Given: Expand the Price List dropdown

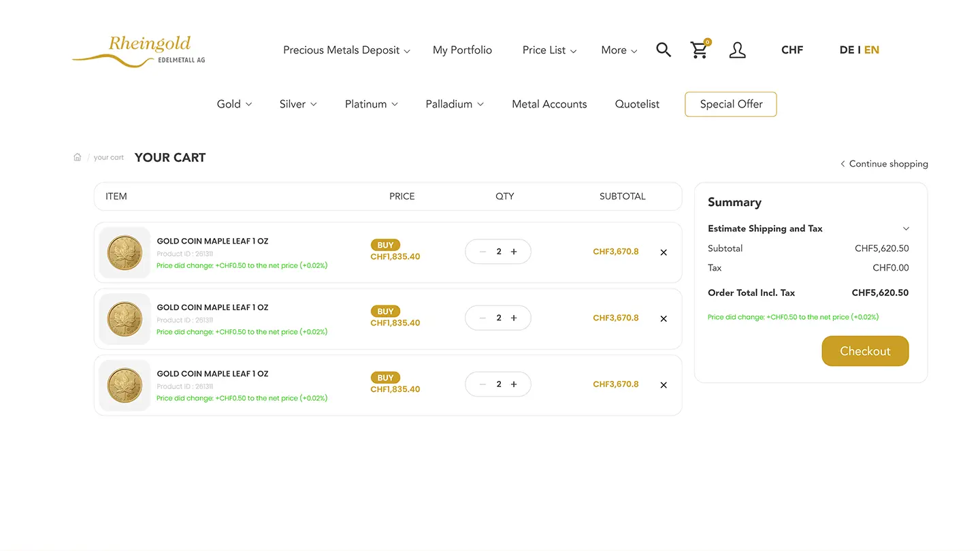Looking at the screenshot, I should pyautogui.click(x=549, y=50).
